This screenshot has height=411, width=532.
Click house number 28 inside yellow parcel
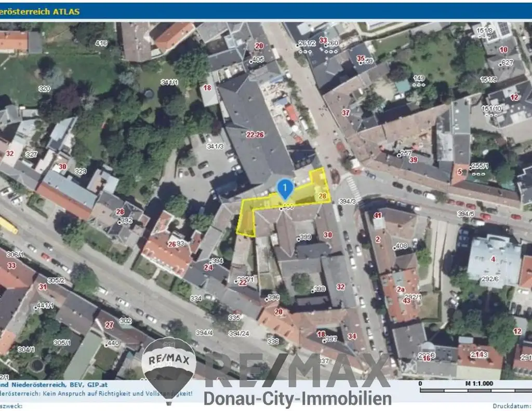323,196
